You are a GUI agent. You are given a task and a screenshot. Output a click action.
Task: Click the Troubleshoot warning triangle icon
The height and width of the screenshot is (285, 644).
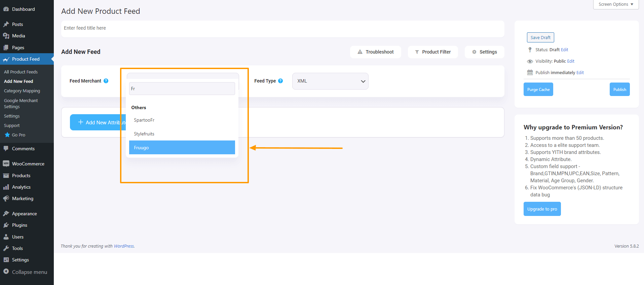coord(360,52)
